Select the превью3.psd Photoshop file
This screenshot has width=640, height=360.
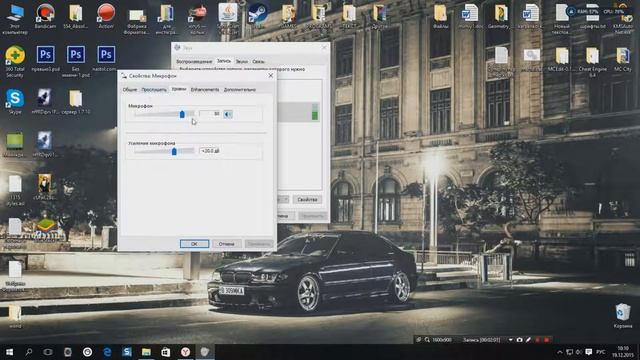(45, 59)
